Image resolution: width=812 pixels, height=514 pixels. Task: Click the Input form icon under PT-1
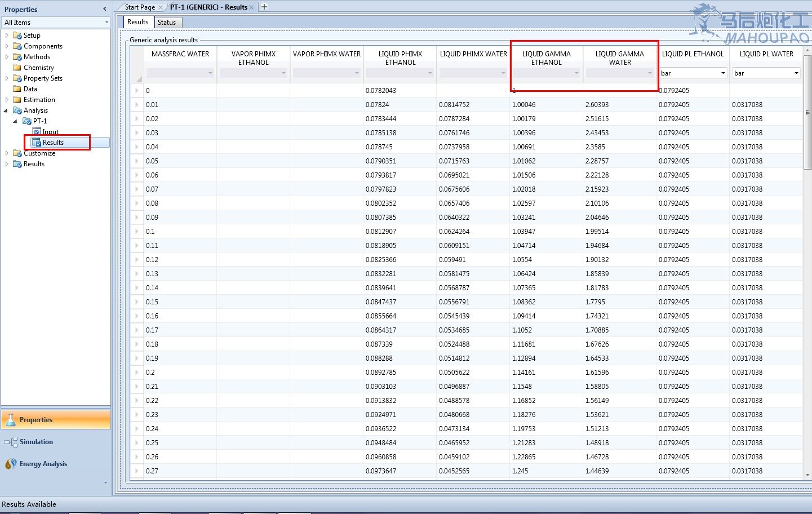click(37, 132)
